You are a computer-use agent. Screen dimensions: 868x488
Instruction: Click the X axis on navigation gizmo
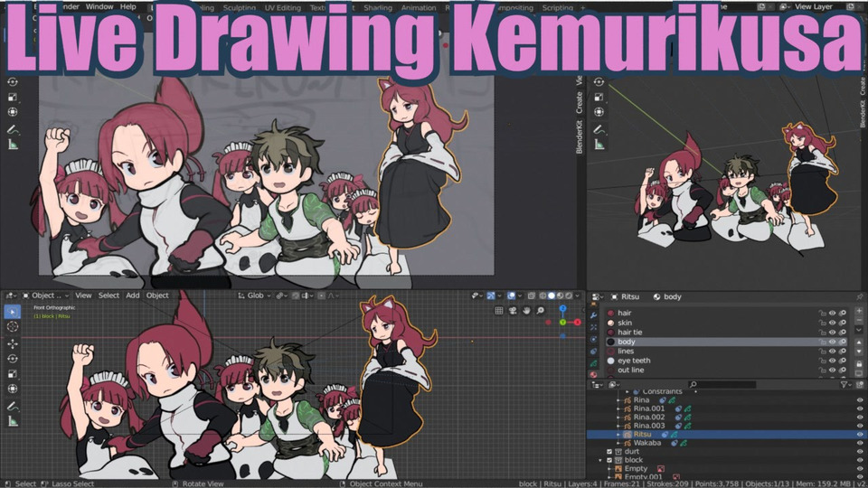coord(577,322)
